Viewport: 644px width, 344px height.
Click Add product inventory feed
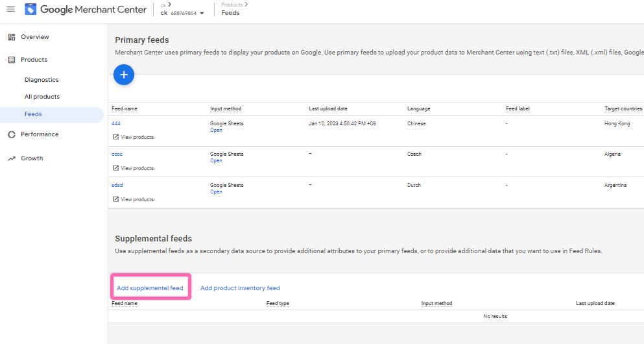pos(240,288)
